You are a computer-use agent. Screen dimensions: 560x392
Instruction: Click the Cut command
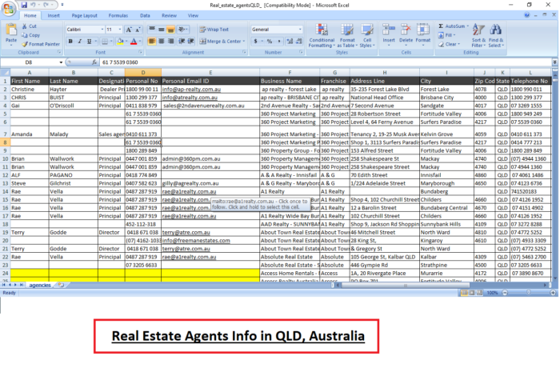coord(30,26)
